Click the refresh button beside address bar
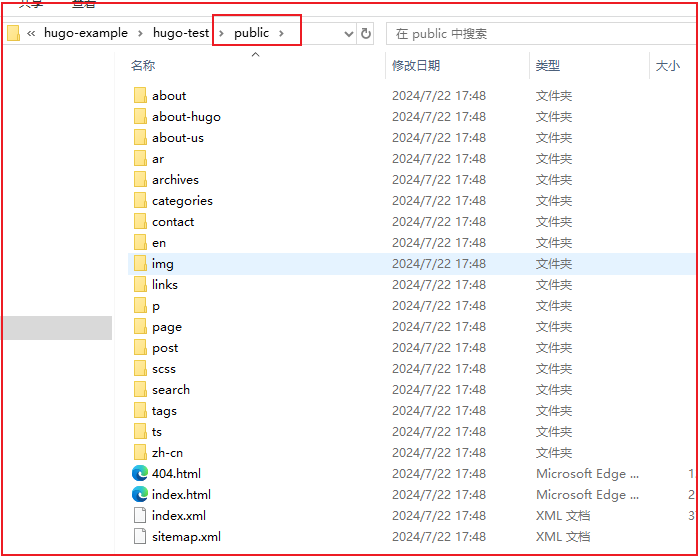Image resolution: width=698 pixels, height=556 pixels. (x=366, y=33)
